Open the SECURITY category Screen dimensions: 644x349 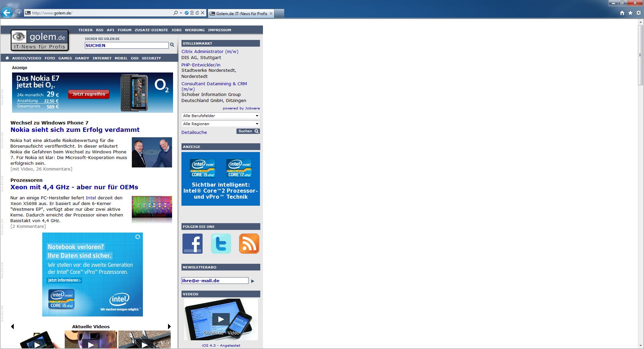click(151, 58)
